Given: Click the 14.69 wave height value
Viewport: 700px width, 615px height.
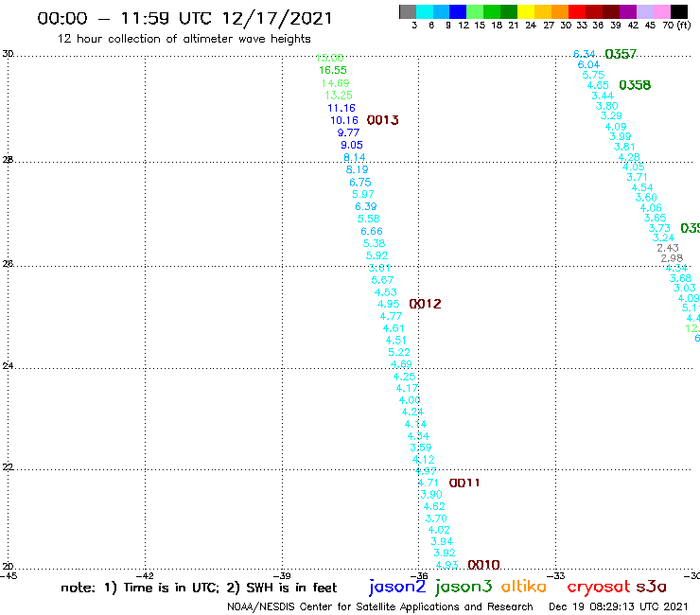Looking at the screenshot, I should click(x=335, y=83).
